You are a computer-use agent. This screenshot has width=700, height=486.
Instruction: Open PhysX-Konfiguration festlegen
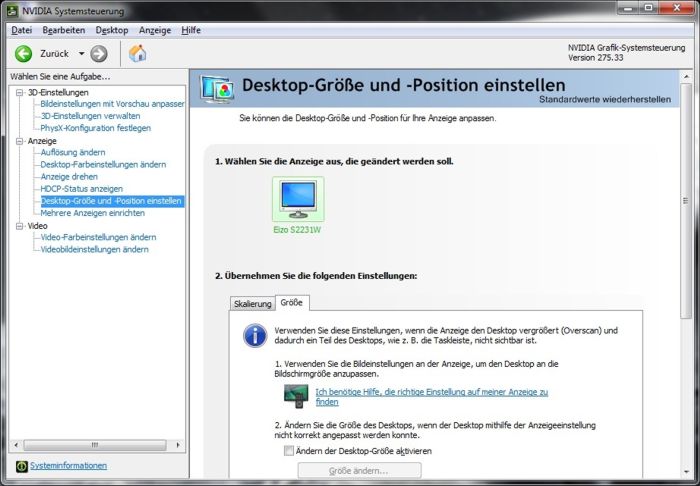click(x=96, y=128)
